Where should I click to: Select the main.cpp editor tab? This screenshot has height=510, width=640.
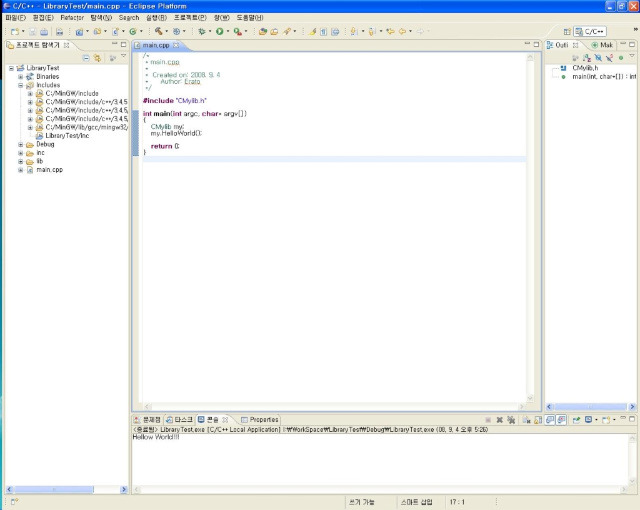(156, 45)
